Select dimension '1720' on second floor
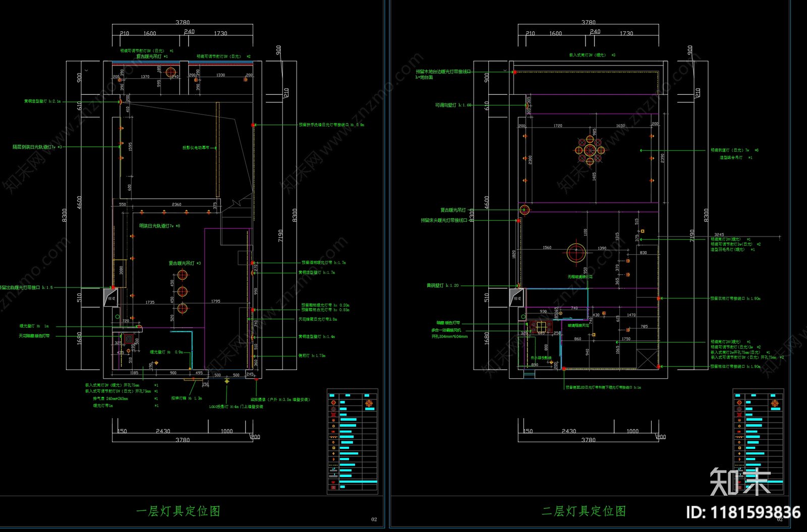 click(x=558, y=126)
